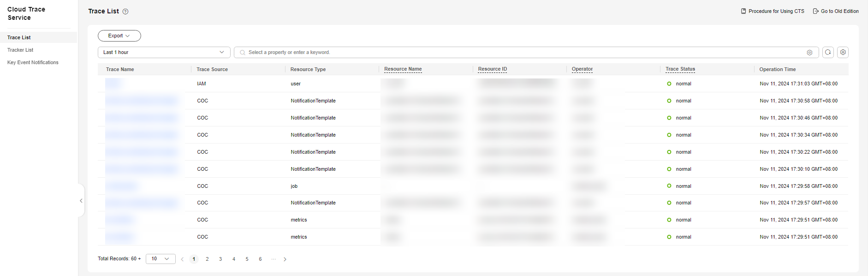868x276 pixels.
Task: Click time Nov 11, 2024 17:29:58 cell
Action: coord(799,186)
